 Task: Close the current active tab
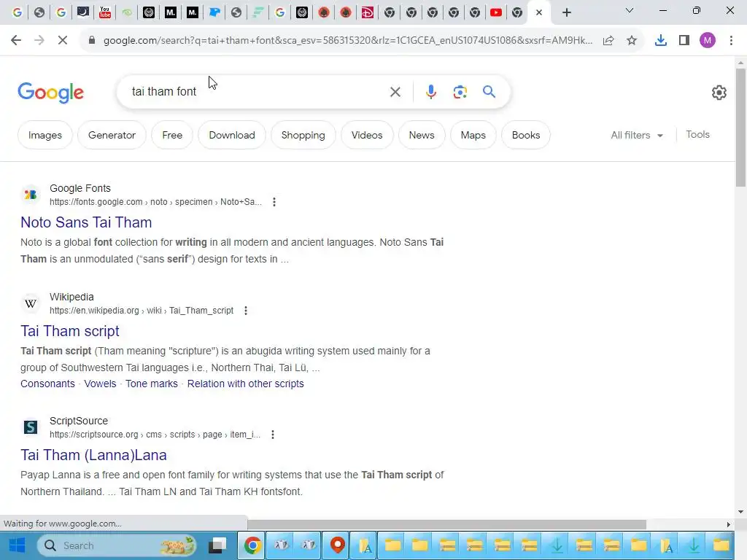[x=539, y=13]
